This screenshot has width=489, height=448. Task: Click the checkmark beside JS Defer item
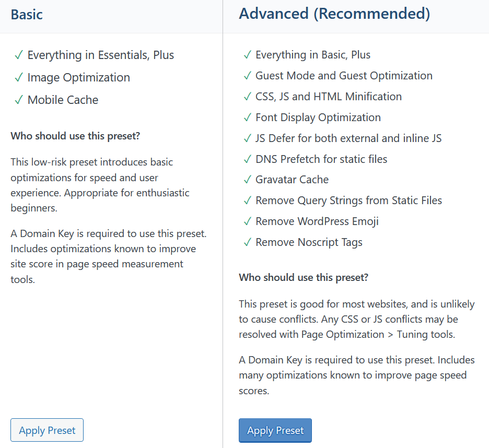[x=247, y=139]
